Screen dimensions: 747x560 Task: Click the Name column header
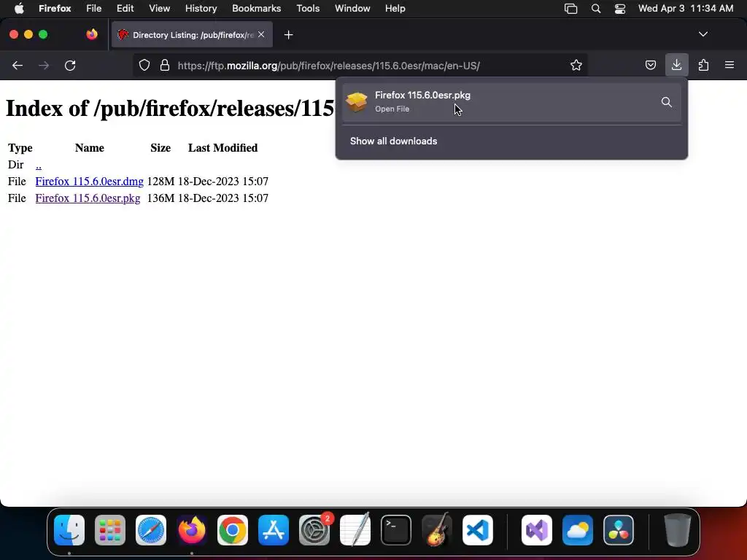90,148
